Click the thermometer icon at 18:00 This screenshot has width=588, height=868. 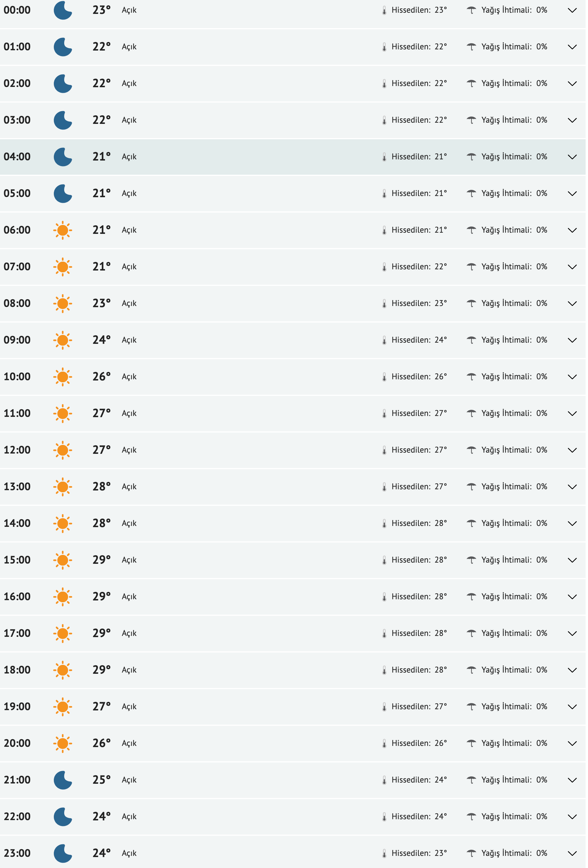pyautogui.click(x=384, y=670)
